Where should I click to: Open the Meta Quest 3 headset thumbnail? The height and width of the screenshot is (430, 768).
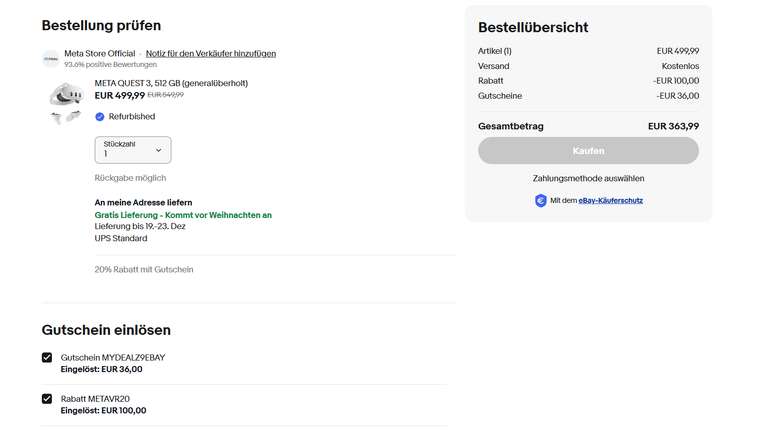(x=67, y=94)
